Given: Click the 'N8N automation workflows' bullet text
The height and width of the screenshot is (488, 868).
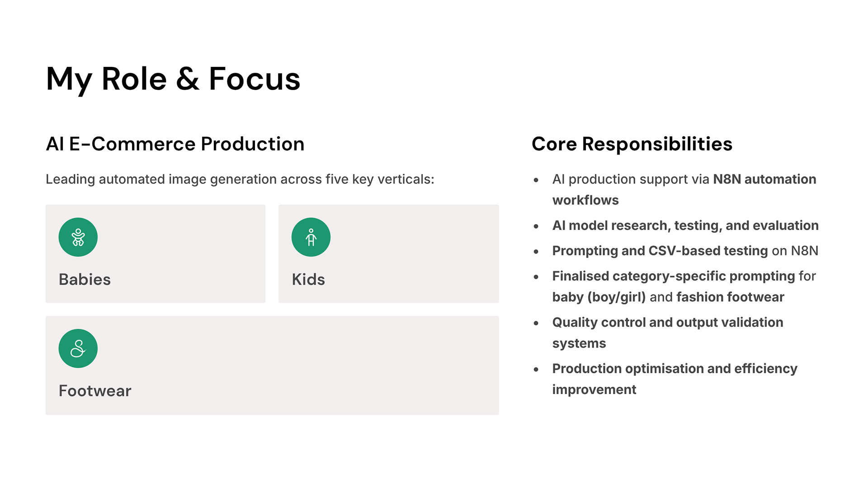Looking at the screenshot, I should [684, 189].
